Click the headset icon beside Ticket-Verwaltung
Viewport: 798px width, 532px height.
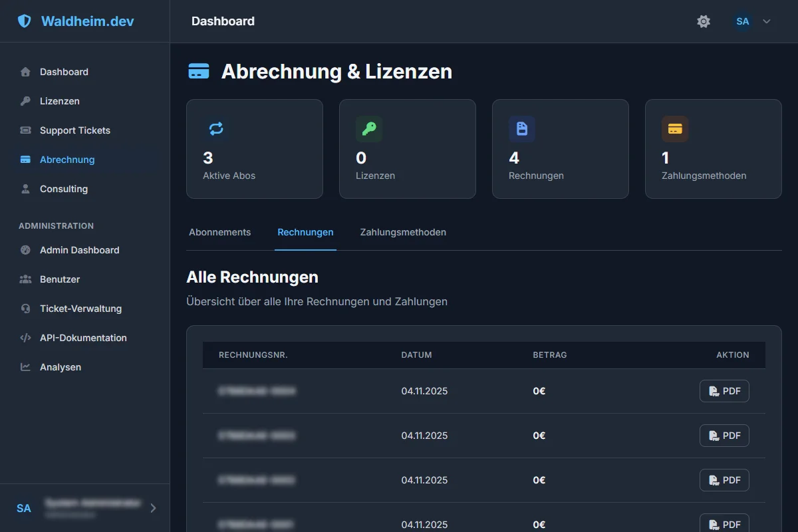[26, 309]
